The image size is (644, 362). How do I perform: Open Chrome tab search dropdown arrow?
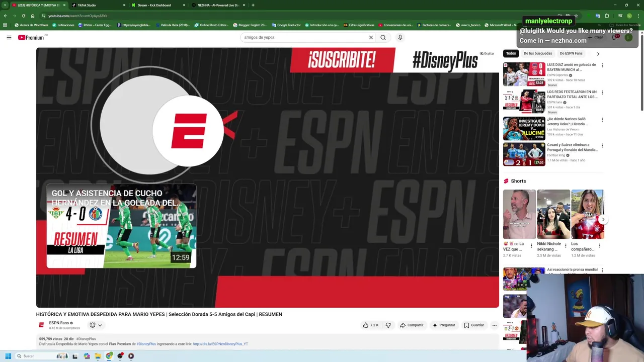(x=5, y=5)
